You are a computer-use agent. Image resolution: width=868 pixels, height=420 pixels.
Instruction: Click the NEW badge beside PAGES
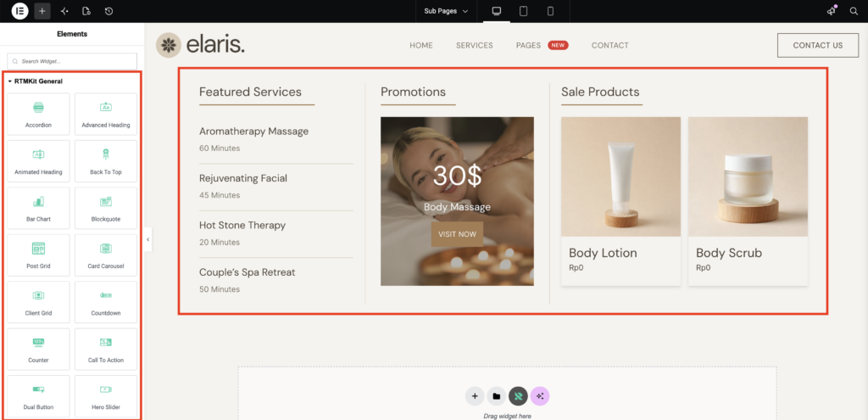[558, 46]
